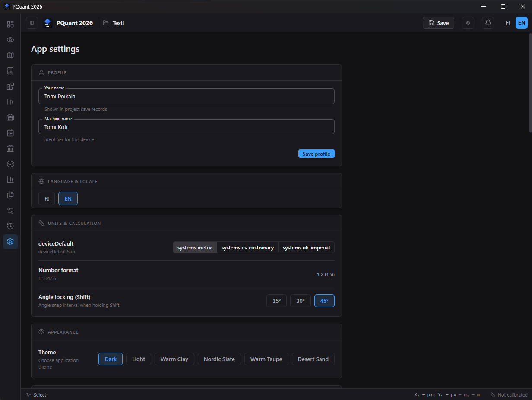Click the folder icon beside Testi
The height and width of the screenshot is (400, 532).
[106, 23]
